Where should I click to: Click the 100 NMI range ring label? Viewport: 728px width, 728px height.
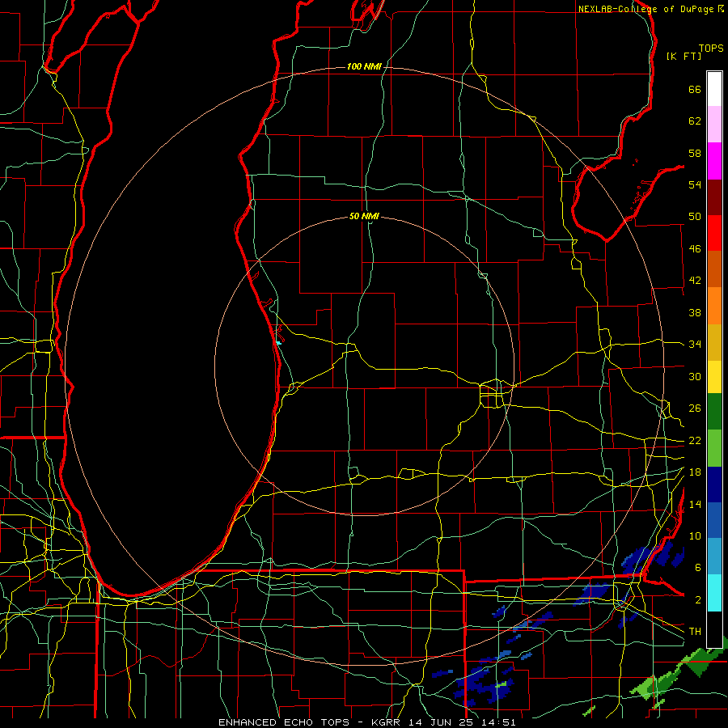click(x=364, y=67)
